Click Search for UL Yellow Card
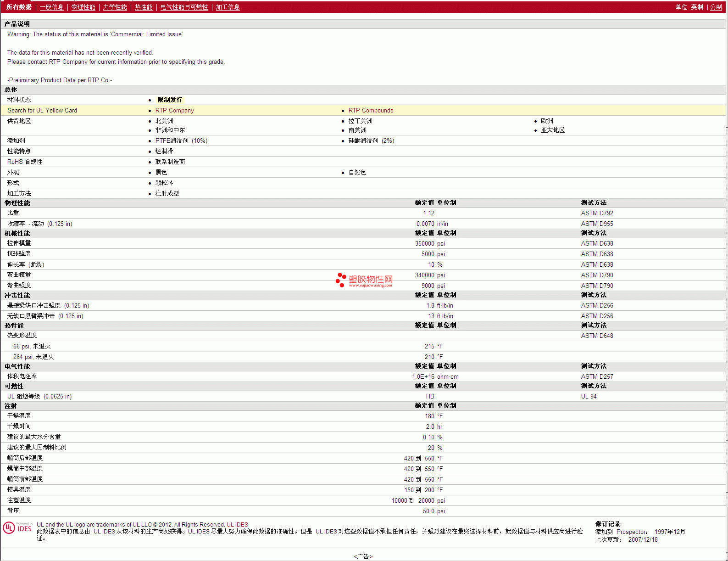The width and height of the screenshot is (728, 561). point(42,111)
